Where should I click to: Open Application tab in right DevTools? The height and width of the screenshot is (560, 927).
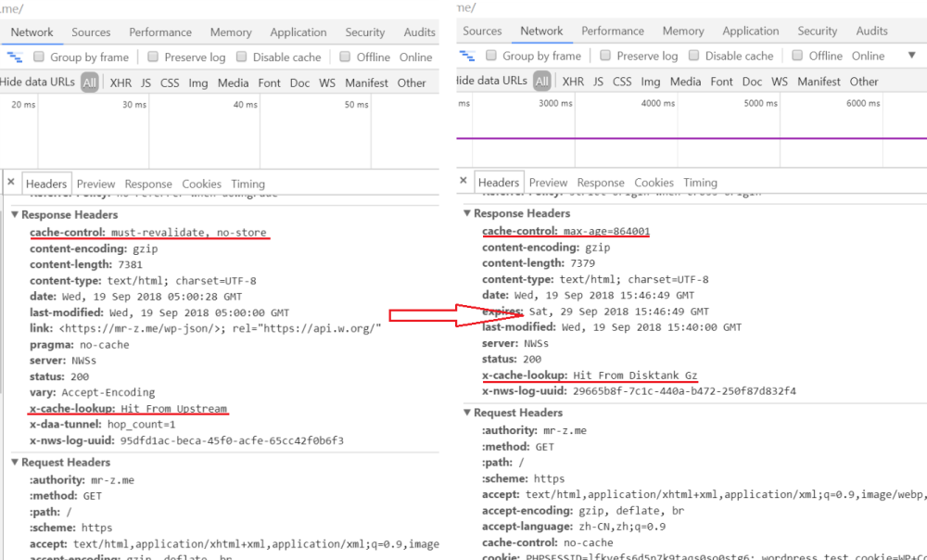click(750, 32)
